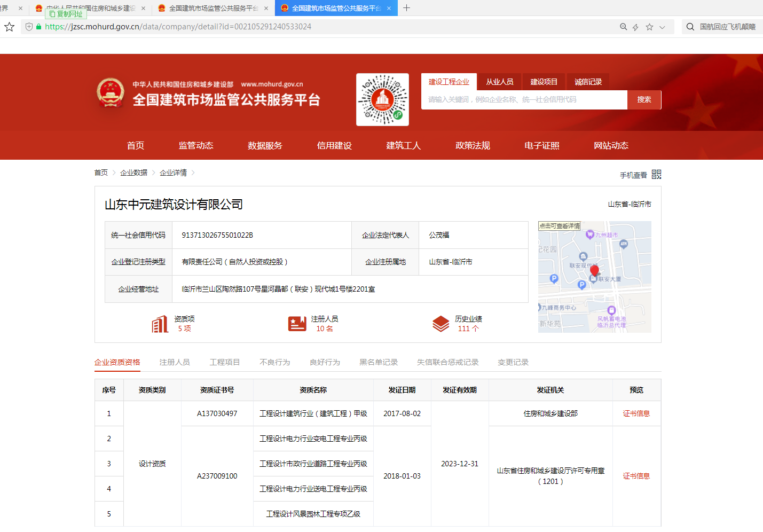Click the 历史业绩 stacked layers icon

tap(440, 324)
